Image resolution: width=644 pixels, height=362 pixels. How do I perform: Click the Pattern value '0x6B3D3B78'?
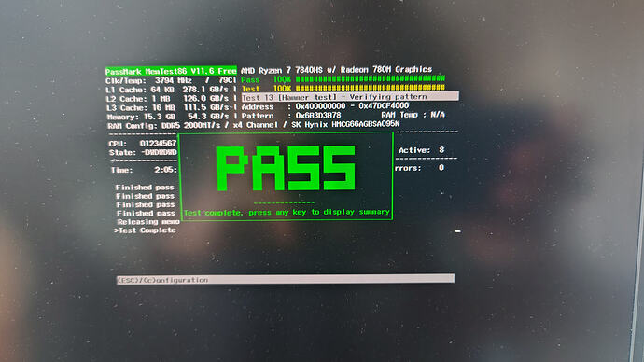(x=318, y=116)
